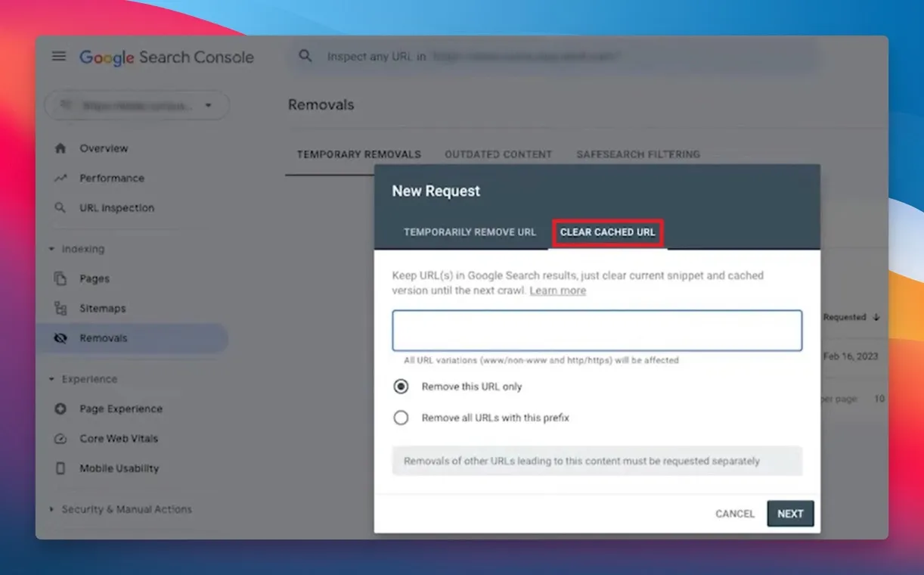Switch to Temporarily Remove URL tab
The height and width of the screenshot is (575, 924).
pos(470,232)
